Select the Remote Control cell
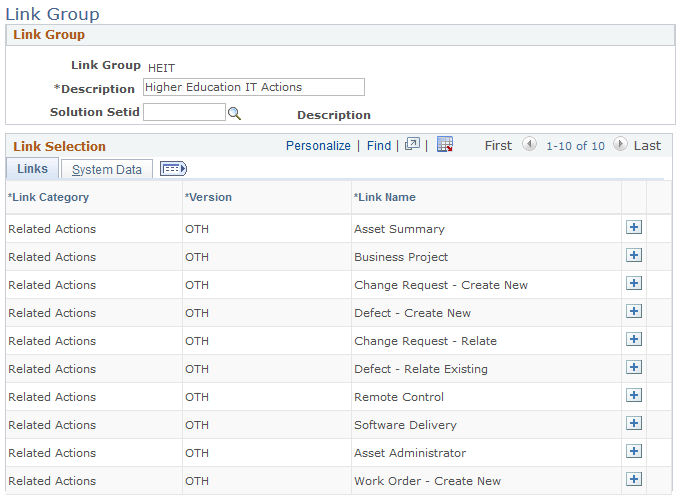The height and width of the screenshot is (502, 684). (399, 397)
